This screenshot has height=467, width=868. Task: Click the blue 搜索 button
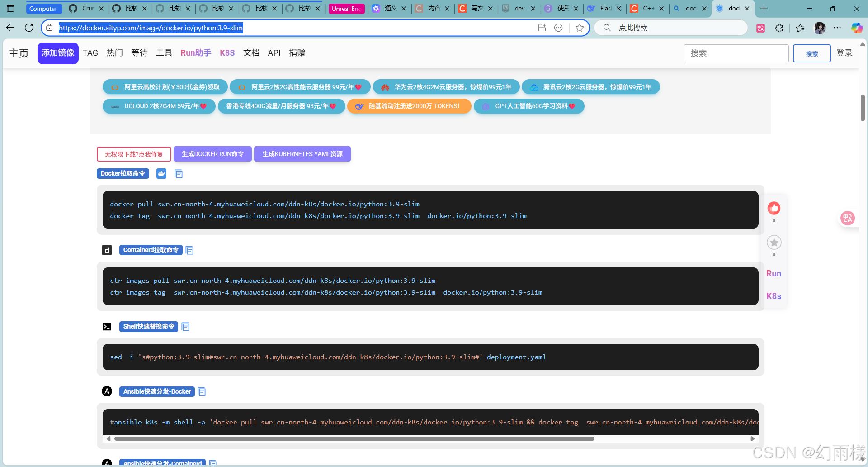(x=812, y=53)
